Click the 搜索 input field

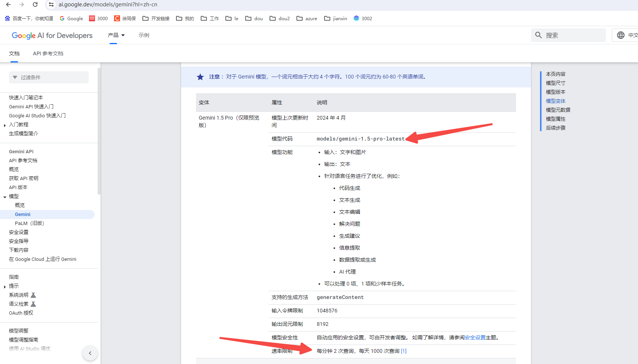click(568, 35)
